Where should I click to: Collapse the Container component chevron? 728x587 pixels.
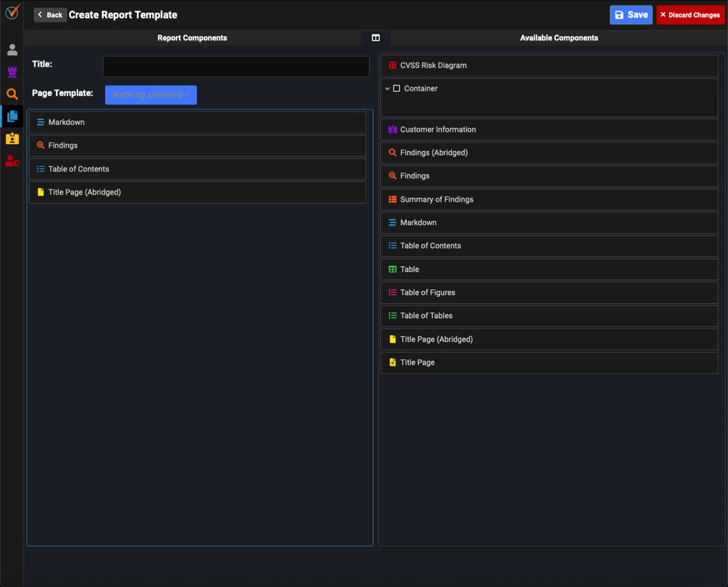(x=388, y=89)
